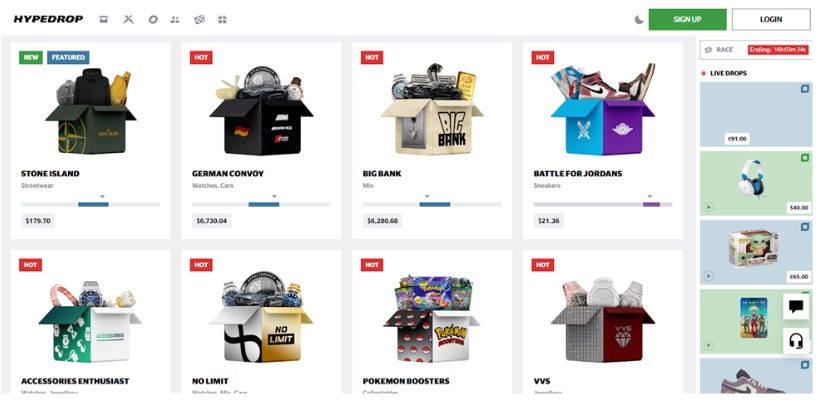Toggle dark mode with moon icon
Image resolution: width=829 pixels, height=411 pixels.
(x=639, y=20)
